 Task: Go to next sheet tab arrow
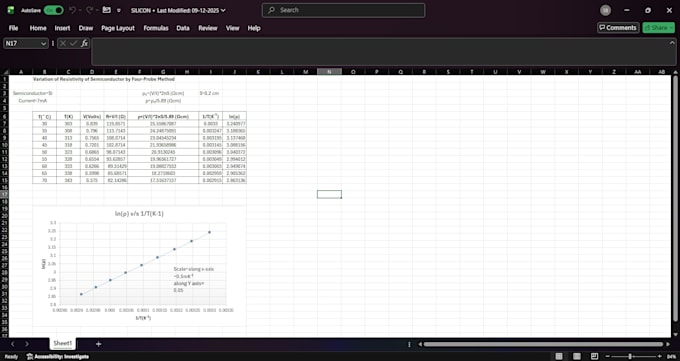click(x=27, y=344)
